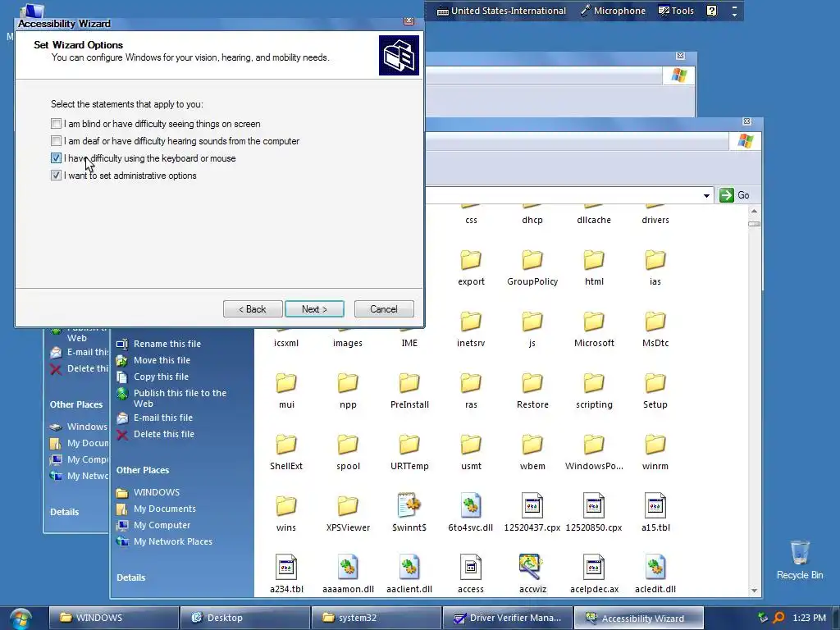The image size is (840, 630).
Task: Click Delete this file in system32 pane
Action: pos(164,434)
